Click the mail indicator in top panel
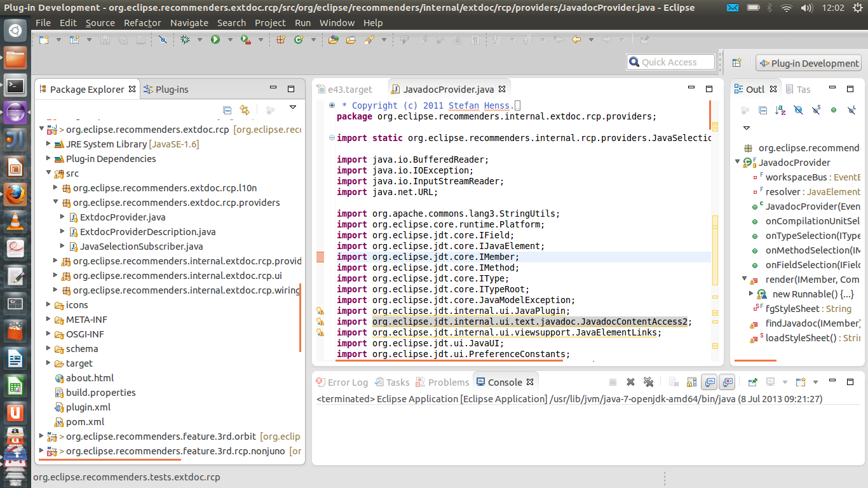The image size is (868, 488). [x=733, y=8]
